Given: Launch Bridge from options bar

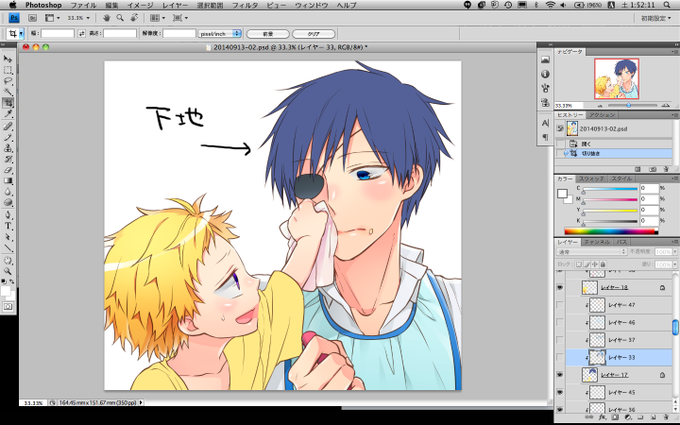Looking at the screenshot, I should coord(33,18).
